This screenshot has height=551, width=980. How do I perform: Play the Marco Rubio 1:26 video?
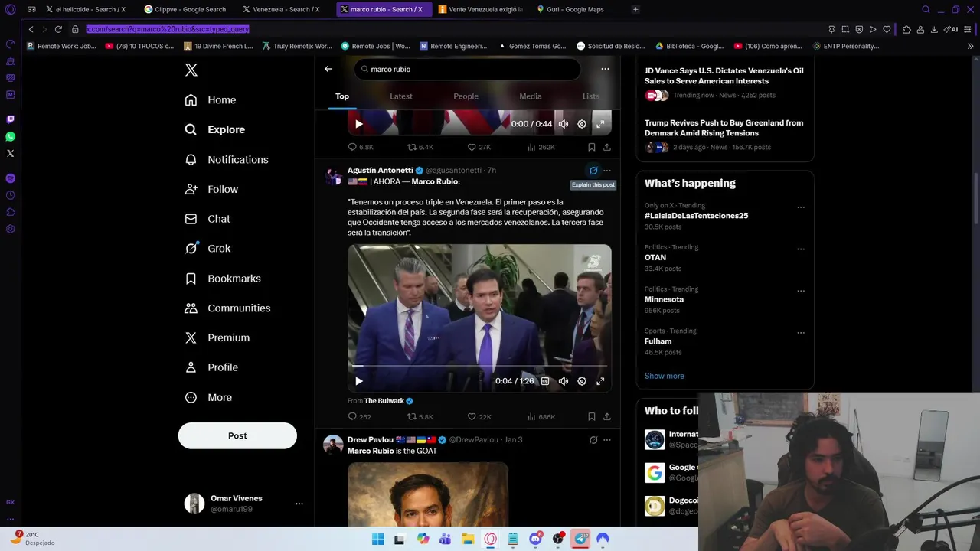359,381
